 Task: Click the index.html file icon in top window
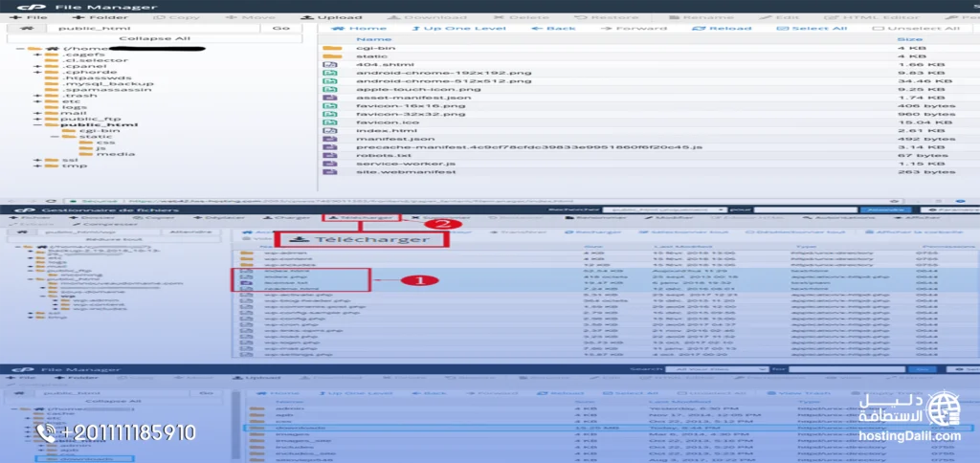coord(330,131)
